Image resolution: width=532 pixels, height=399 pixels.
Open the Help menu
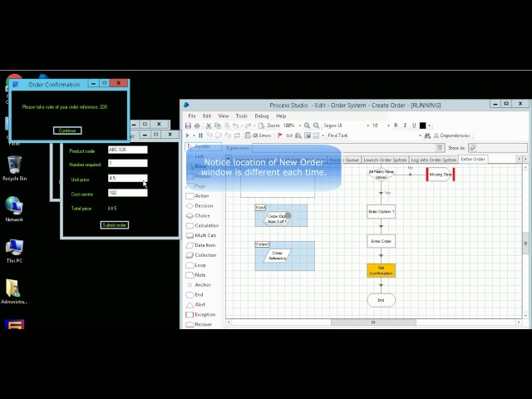[x=281, y=116]
